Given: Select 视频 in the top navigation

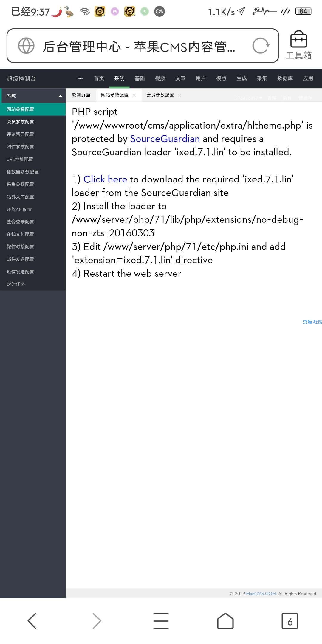Looking at the screenshot, I should [160, 78].
